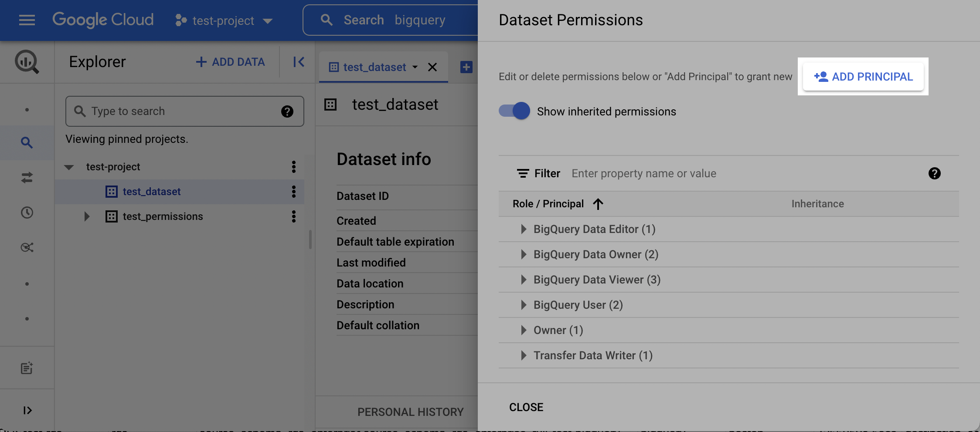Click the Filter icon in permissions
This screenshot has height=432, width=980.
(x=523, y=173)
